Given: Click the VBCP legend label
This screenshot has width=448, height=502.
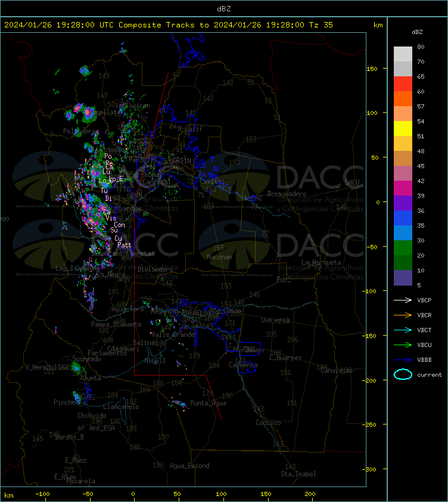Looking at the screenshot, I should click(x=424, y=300).
